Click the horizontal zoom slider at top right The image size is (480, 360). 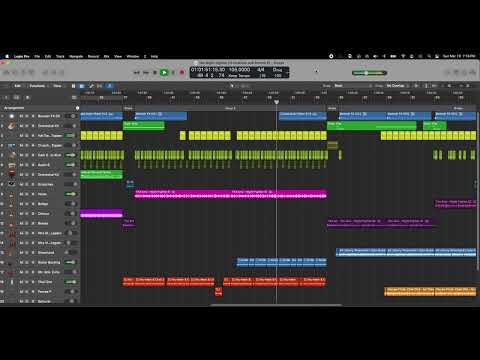(466, 86)
